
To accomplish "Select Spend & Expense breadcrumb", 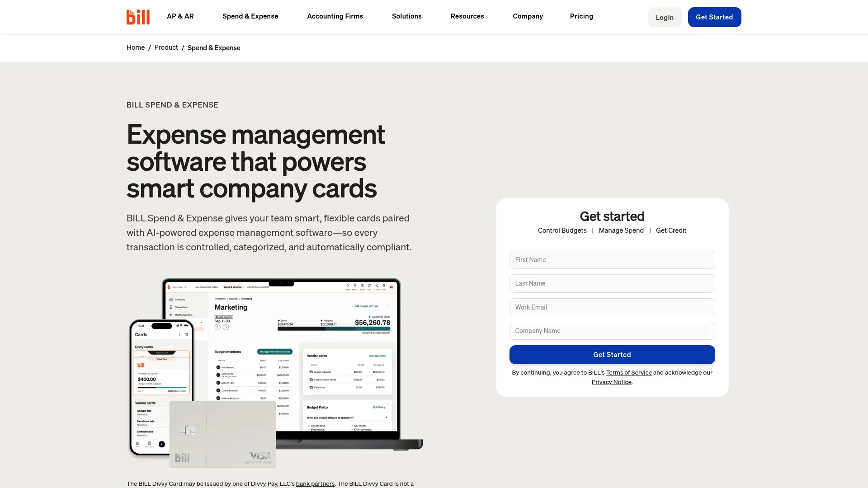I will [214, 48].
